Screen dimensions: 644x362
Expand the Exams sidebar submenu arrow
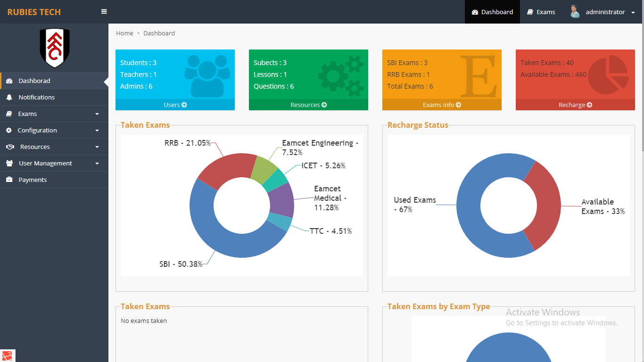[97, 114]
